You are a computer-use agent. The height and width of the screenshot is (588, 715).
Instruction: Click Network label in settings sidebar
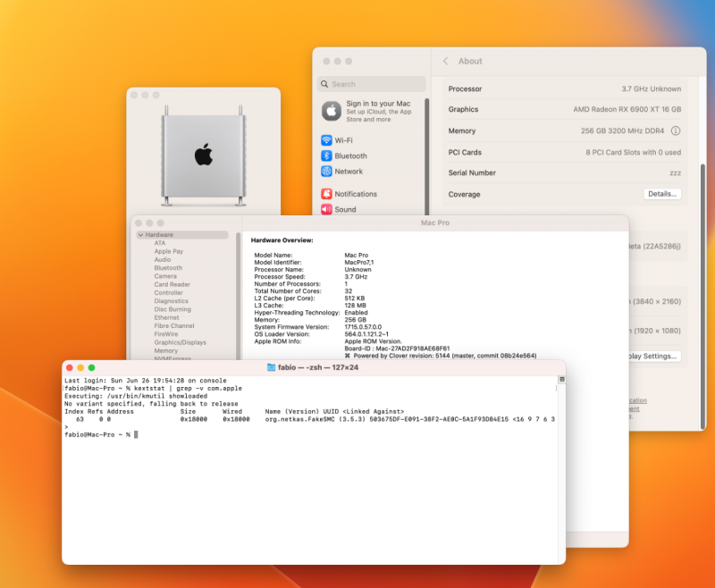(349, 172)
